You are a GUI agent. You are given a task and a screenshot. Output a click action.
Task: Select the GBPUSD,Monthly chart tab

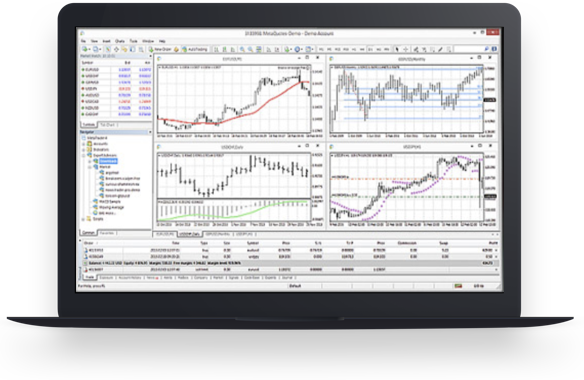(x=218, y=234)
